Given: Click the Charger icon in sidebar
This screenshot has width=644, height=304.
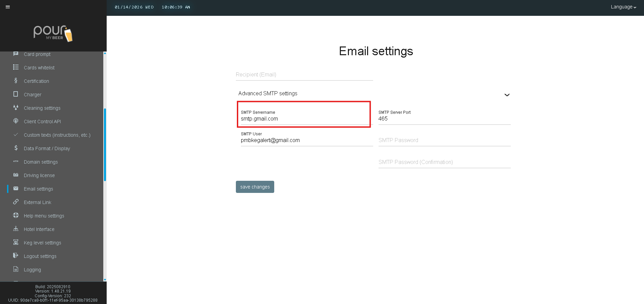Looking at the screenshot, I should 16,94.
